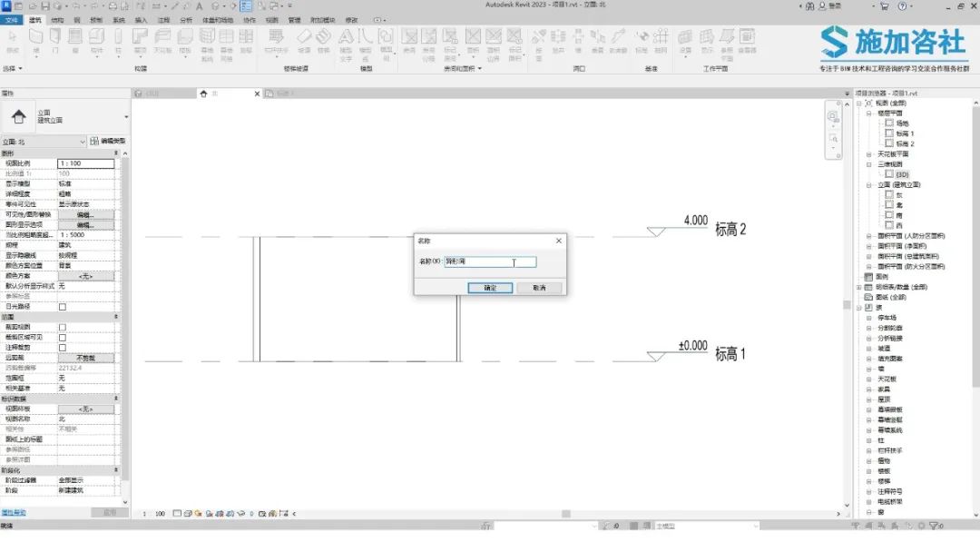Select the Wall tool in ribbon

(x=35, y=41)
